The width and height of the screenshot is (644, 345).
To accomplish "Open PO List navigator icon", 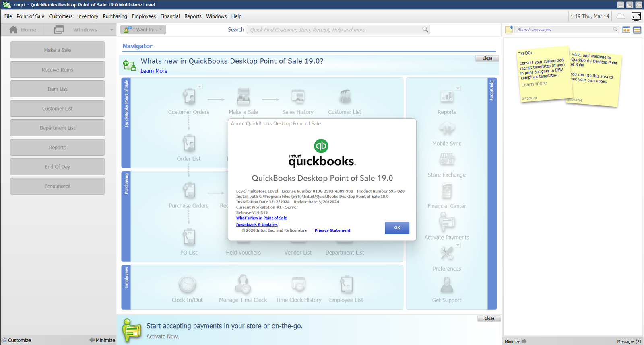I will (189, 237).
